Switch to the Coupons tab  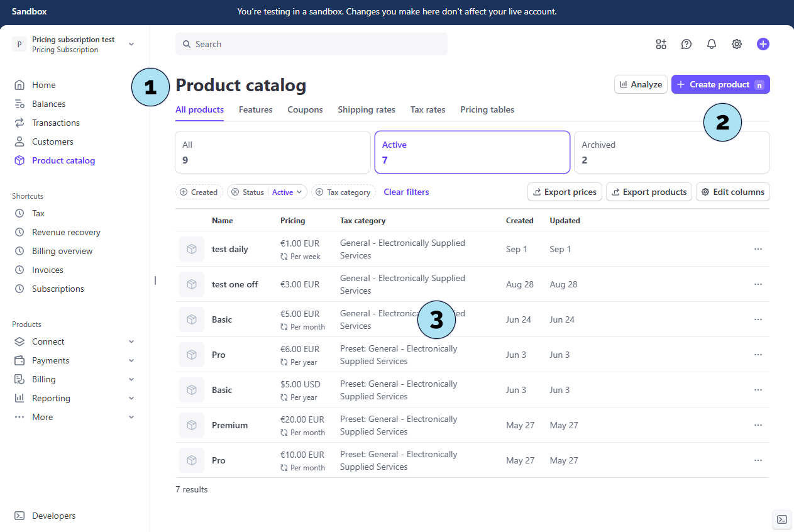[305, 109]
